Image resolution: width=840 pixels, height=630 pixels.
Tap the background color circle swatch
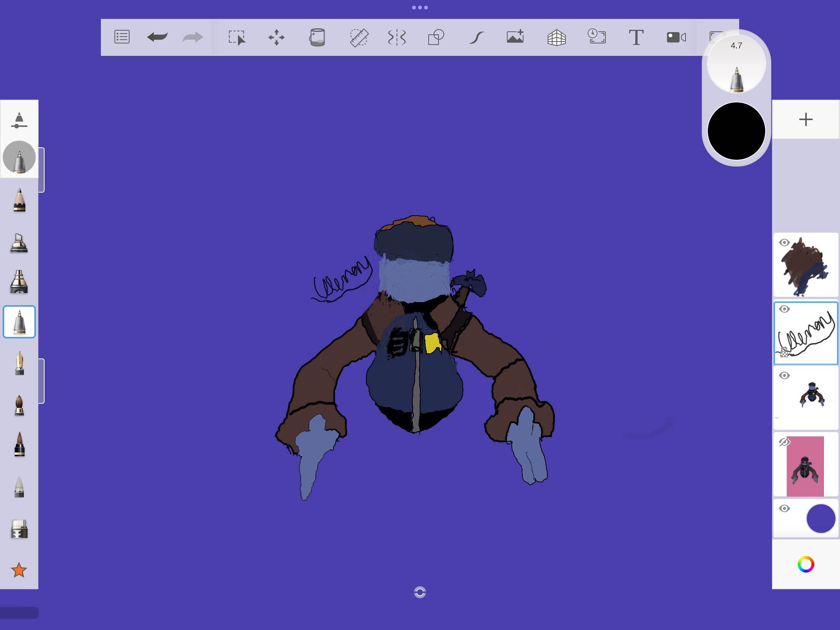821,518
